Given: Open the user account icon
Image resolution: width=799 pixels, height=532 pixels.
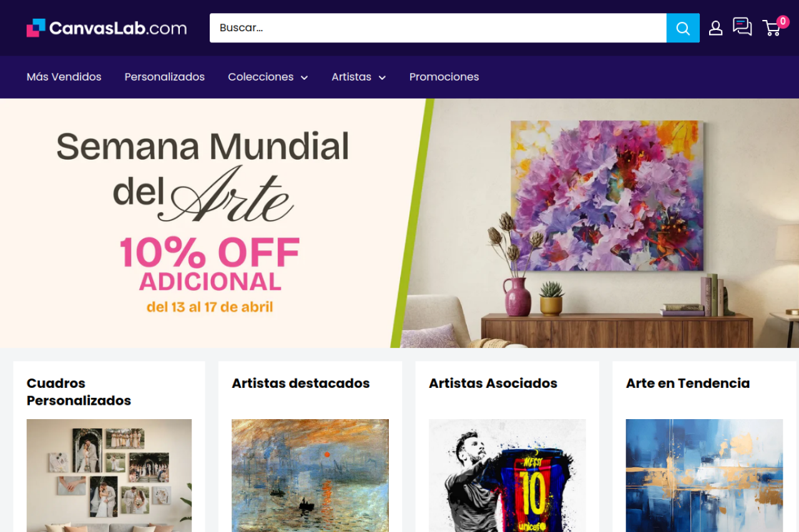Looking at the screenshot, I should click(715, 28).
